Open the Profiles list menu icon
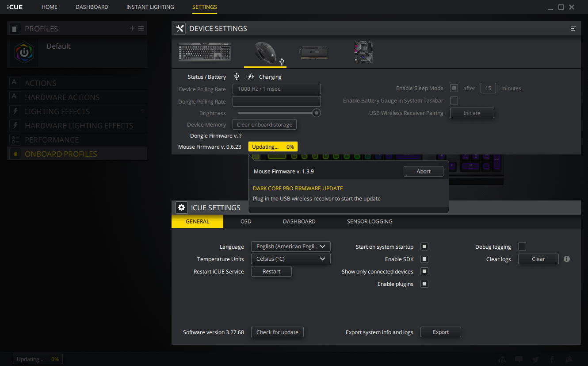 coord(141,28)
